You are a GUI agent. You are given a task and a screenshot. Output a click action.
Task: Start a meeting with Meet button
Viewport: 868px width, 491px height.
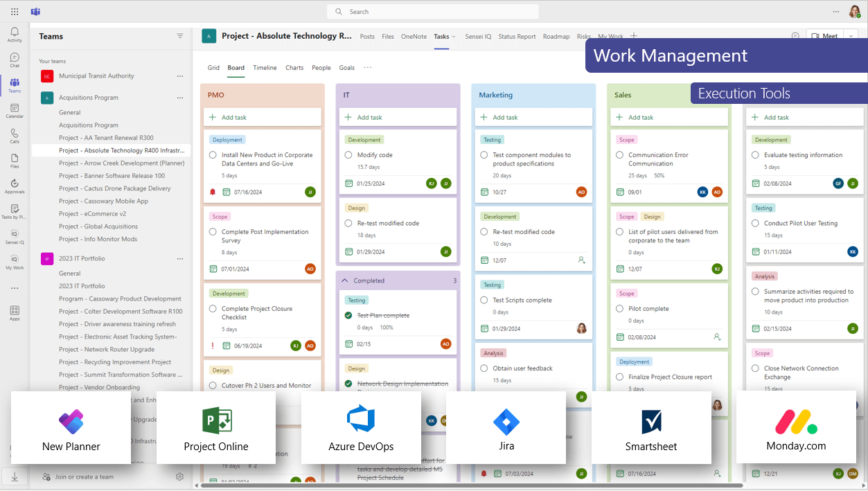(824, 36)
